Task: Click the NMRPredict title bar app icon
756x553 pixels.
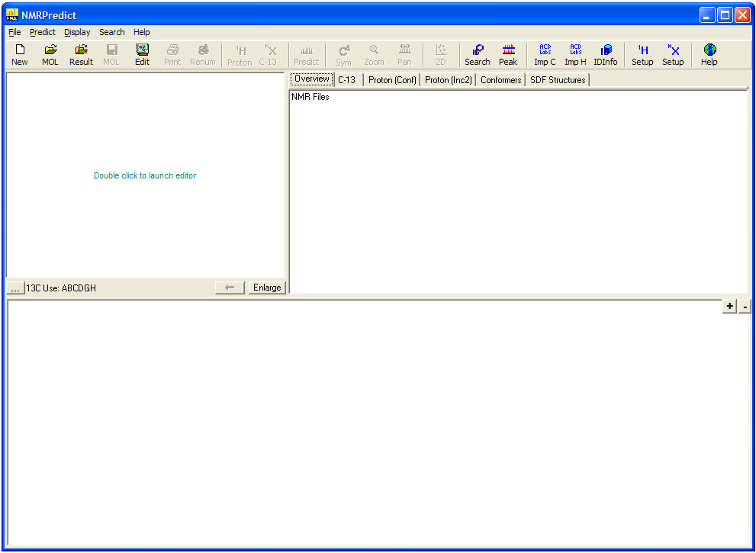Action: 12,15
